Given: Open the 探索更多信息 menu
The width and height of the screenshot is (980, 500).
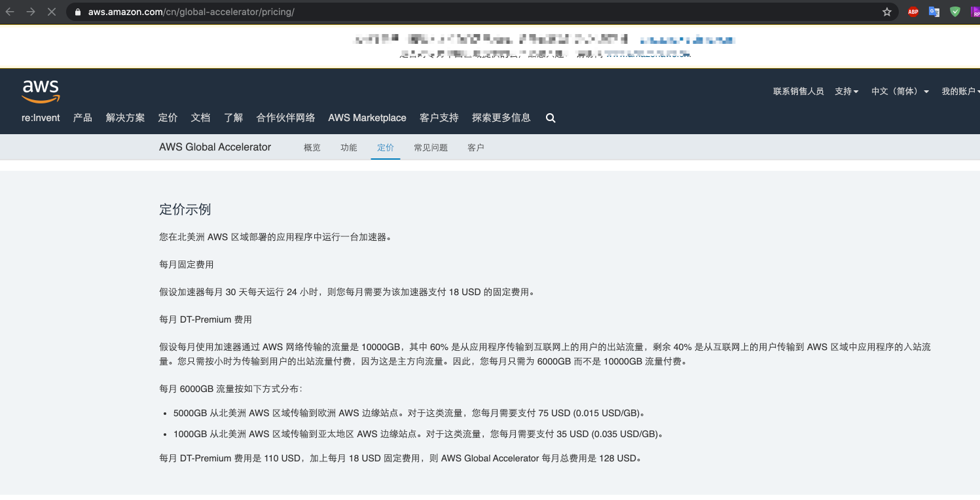Looking at the screenshot, I should [501, 118].
